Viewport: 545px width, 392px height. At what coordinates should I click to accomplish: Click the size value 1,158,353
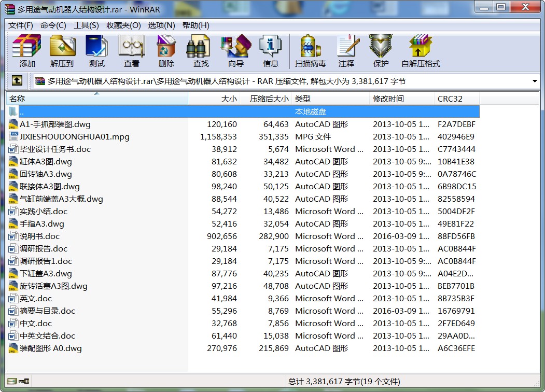tap(218, 137)
